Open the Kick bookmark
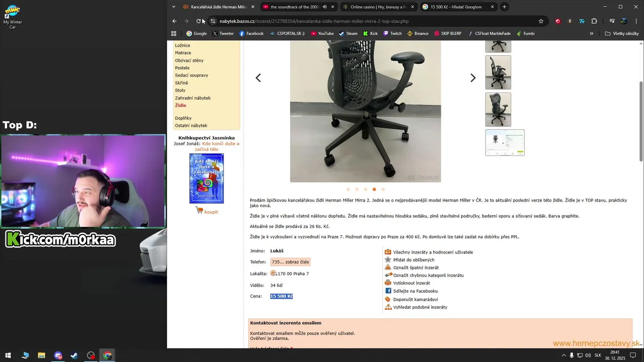 [x=370, y=34]
